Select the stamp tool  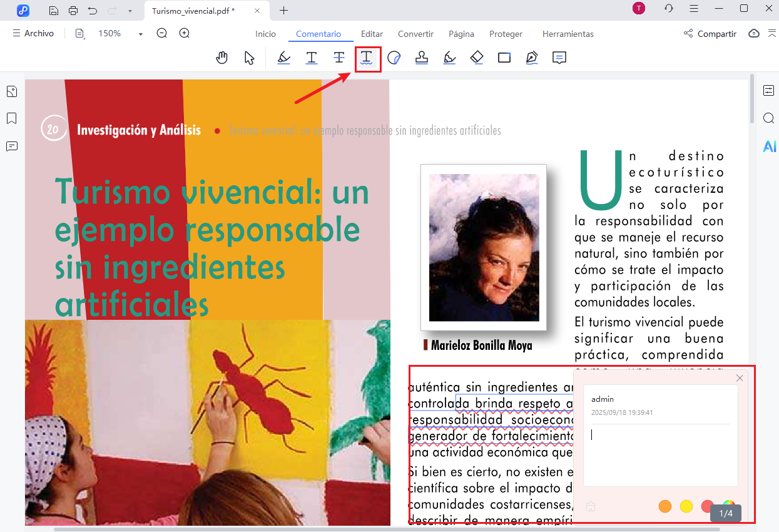point(422,58)
